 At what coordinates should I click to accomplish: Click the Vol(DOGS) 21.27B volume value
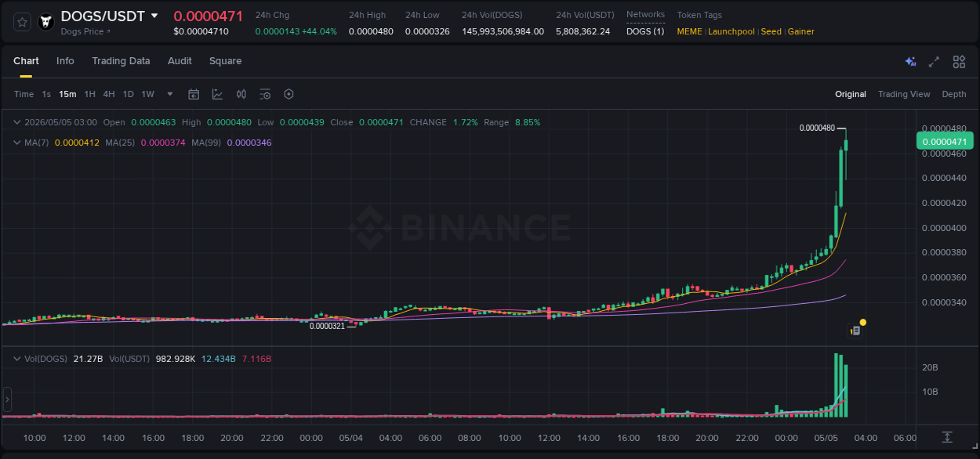tap(88, 359)
